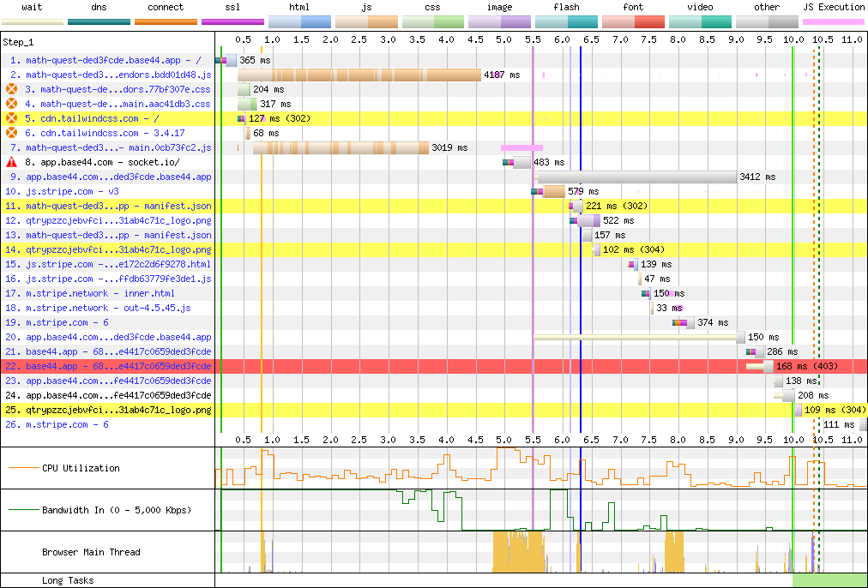Click the JS Execution pink legend bar
Viewport: 868px width, 588px height.
point(833,21)
